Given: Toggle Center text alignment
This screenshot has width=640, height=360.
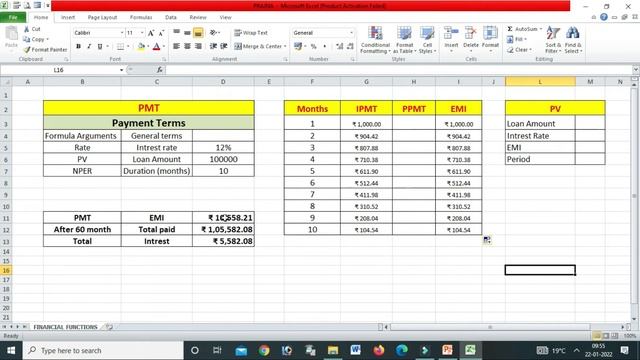Looking at the screenshot, I should coord(187,46).
